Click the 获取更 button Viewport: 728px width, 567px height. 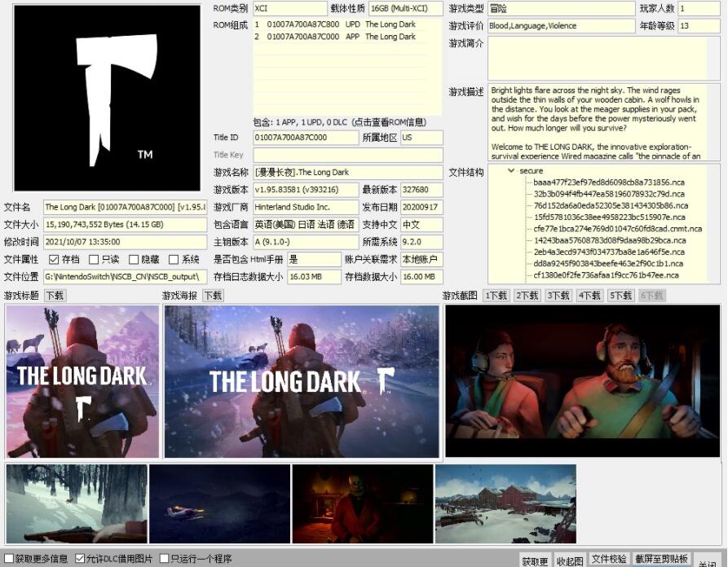point(535,560)
